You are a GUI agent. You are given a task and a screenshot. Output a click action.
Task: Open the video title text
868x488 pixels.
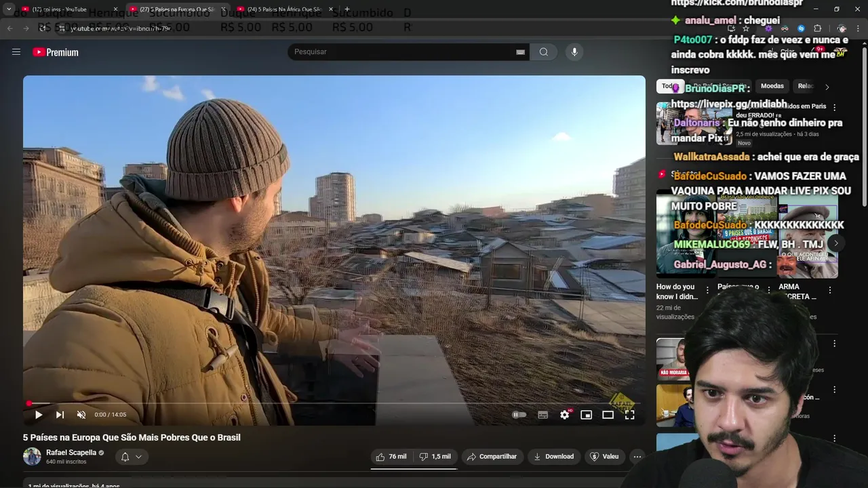[132, 438]
